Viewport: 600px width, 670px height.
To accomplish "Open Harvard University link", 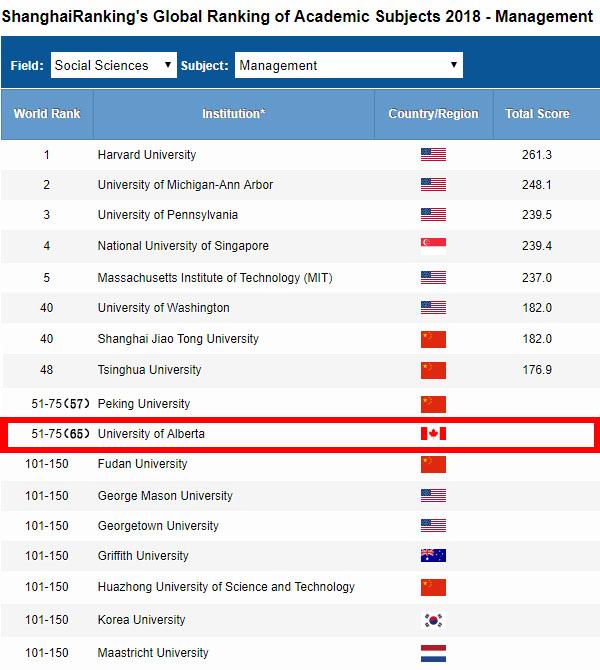I will pyautogui.click(x=147, y=155).
